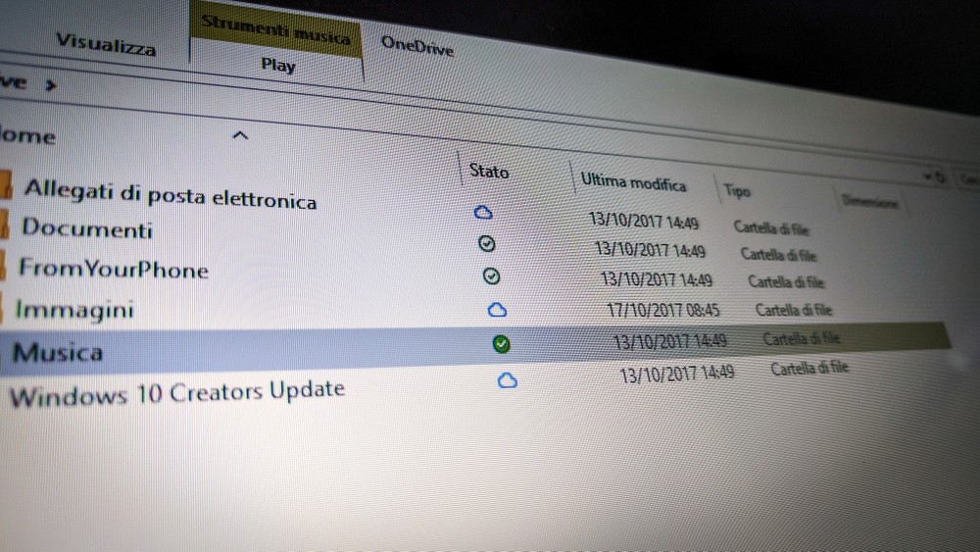Click the cloud status icon for Allegati di posta elettronica
Screen dimensions: 980x552
[482, 212]
